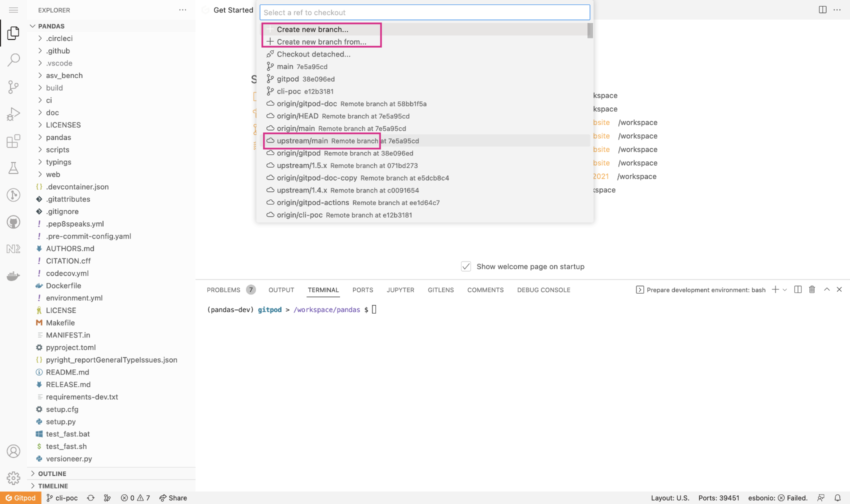The height and width of the screenshot is (504, 850).
Task: Expand the .github folder
Action: click(x=57, y=50)
